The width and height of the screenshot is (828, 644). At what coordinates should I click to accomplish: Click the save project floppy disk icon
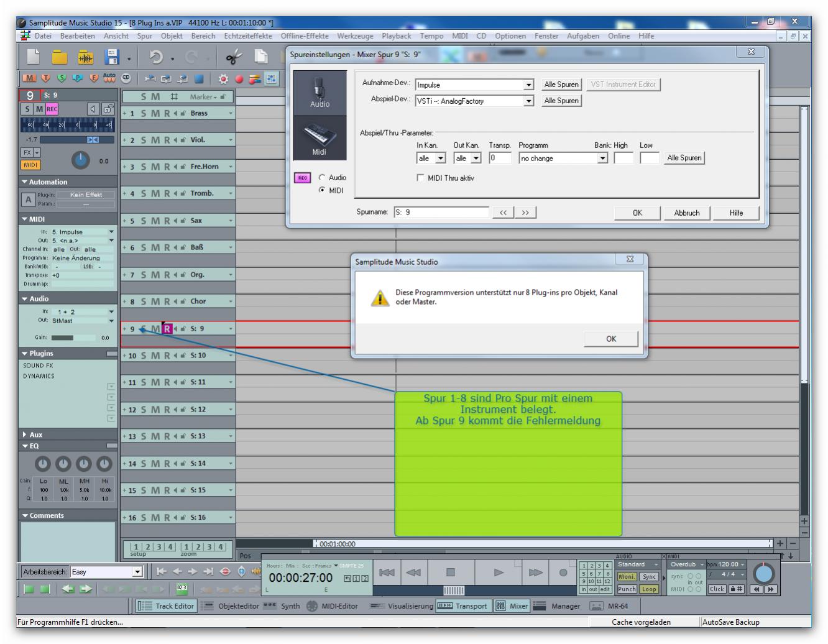tap(112, 58)
